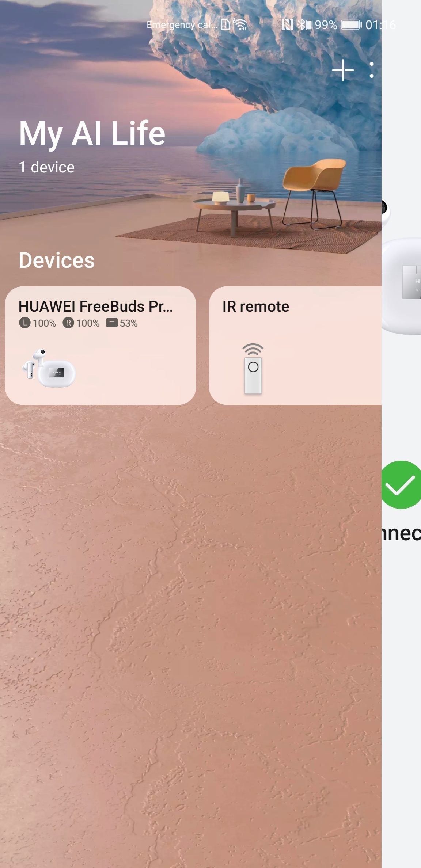421x868 pixels.
Task: Open the three-dot overflow menu
Action: 371,70
